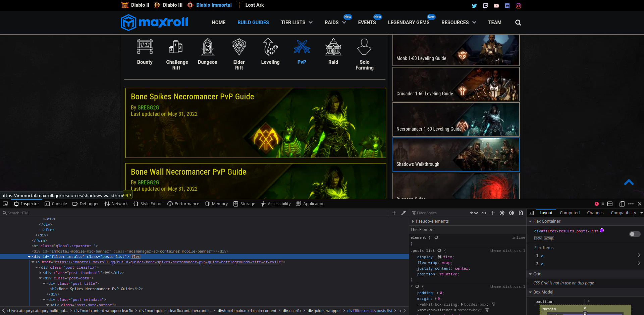This screenshot has width=644, height=315.
Task: Toggle the flex badge in markup
Action: point(136,257)
